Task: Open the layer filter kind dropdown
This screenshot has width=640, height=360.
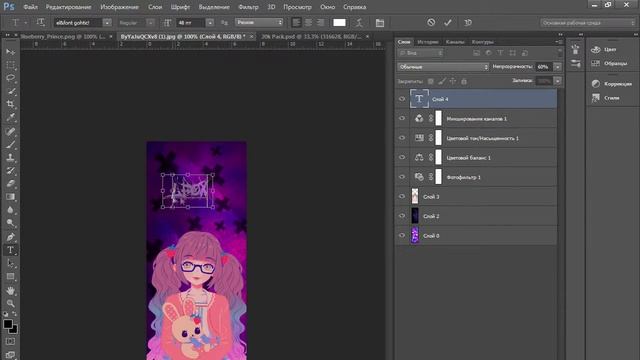Action: [x=420, y=53]
